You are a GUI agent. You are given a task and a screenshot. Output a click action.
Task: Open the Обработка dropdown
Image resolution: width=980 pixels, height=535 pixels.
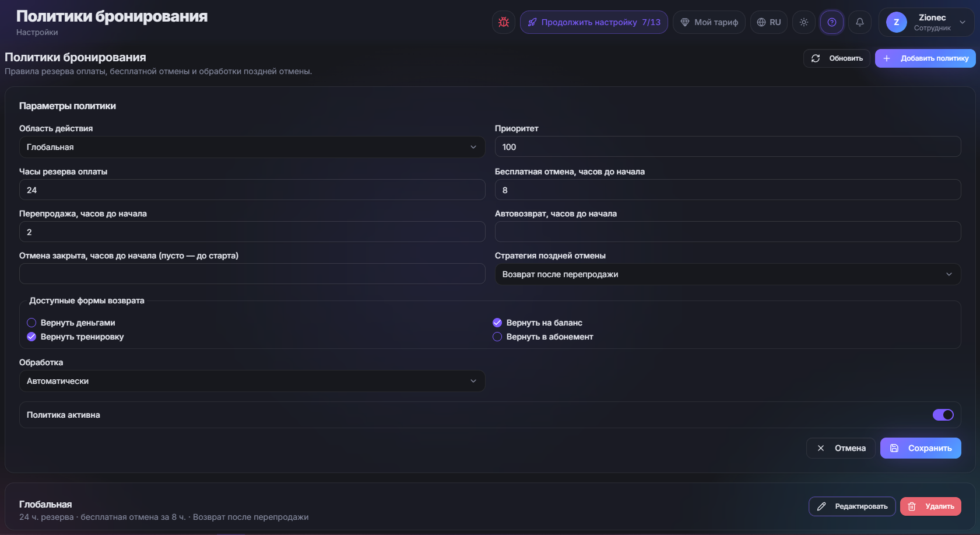tap(252, 381)
